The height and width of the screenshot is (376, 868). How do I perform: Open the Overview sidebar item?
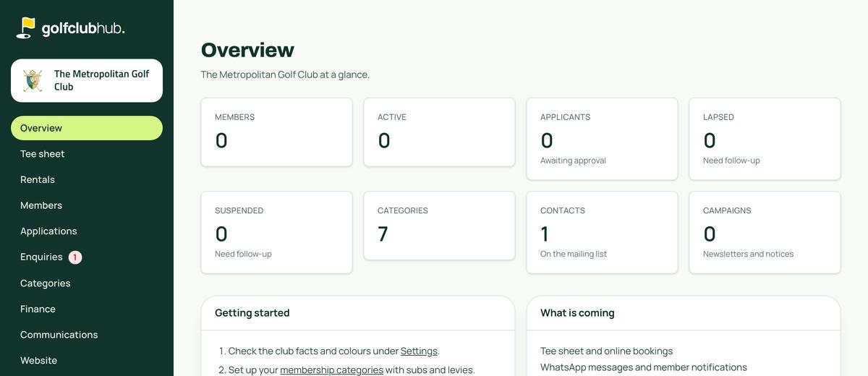click(87, 128)
